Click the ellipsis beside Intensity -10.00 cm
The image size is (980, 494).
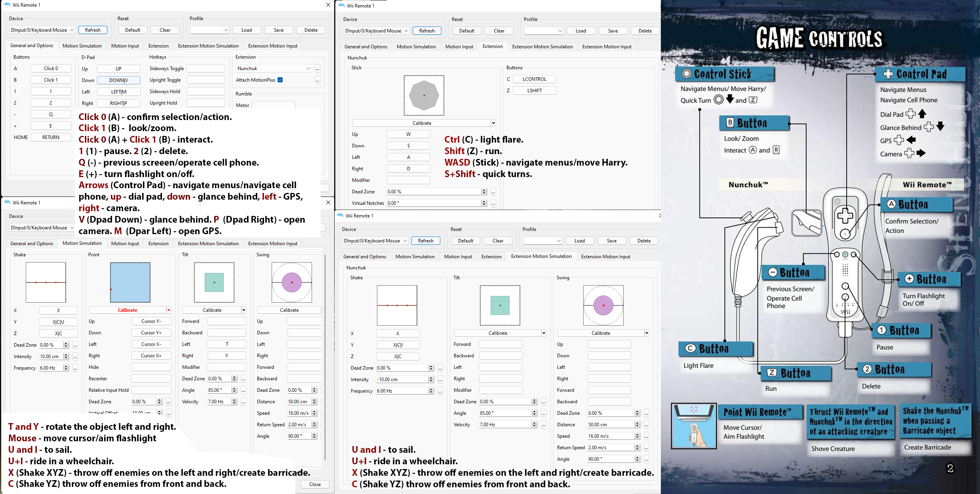pos(440,380)
